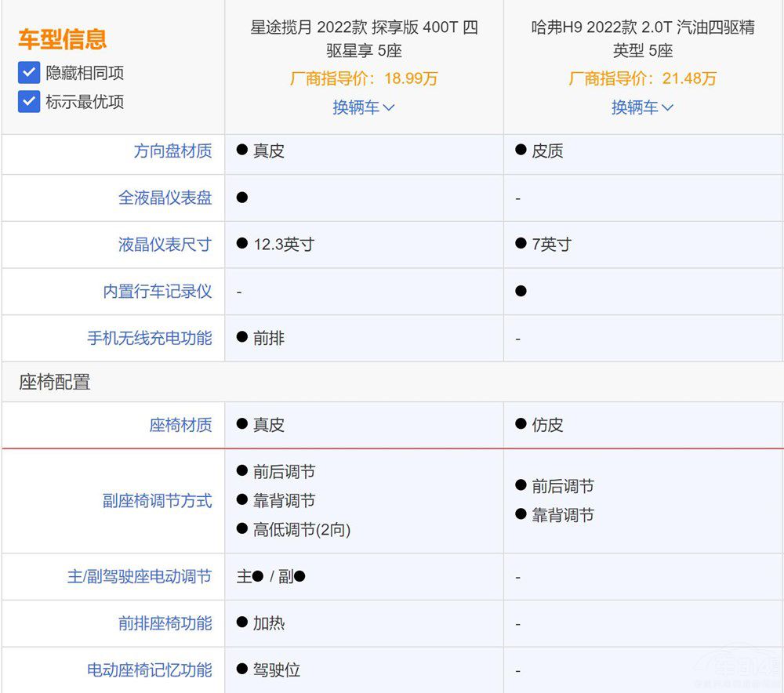The image size is (784, 693).
Task: Click the 主/副驾驶座电动调节 row label
Action: (140, 577)
